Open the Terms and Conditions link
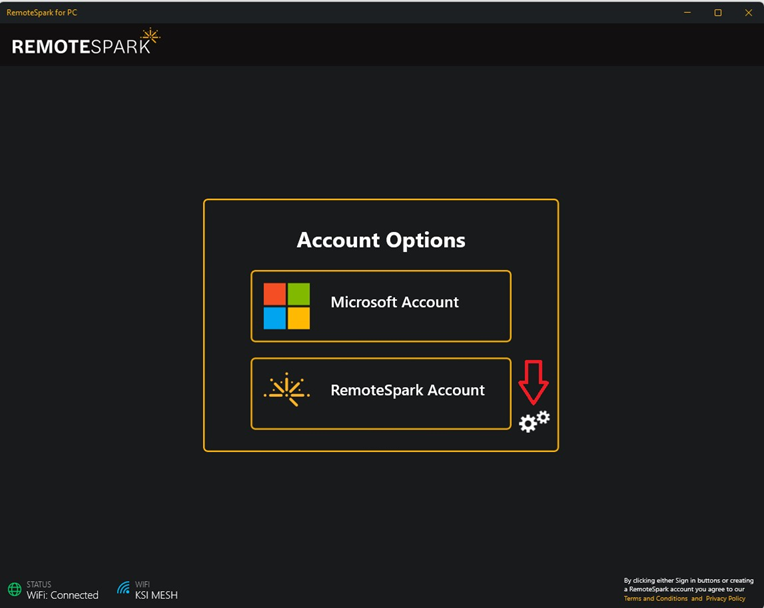 coord(655,599)
